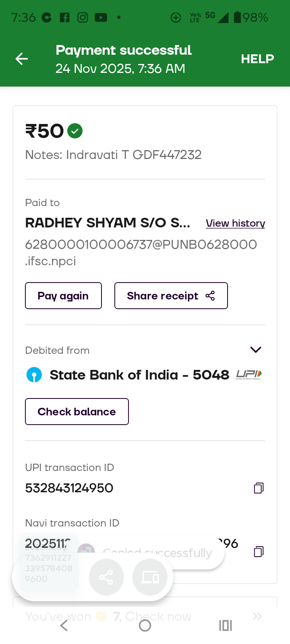Open HELP for this payment
Image resolution: width=290 pixels, height=644 pixels.
click(257, 59)
